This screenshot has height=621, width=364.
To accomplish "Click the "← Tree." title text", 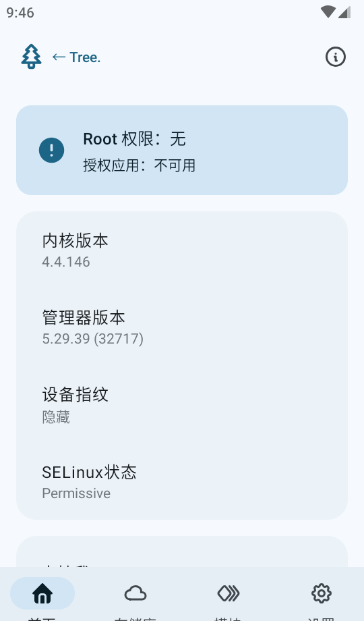I will tap(76, 57).
